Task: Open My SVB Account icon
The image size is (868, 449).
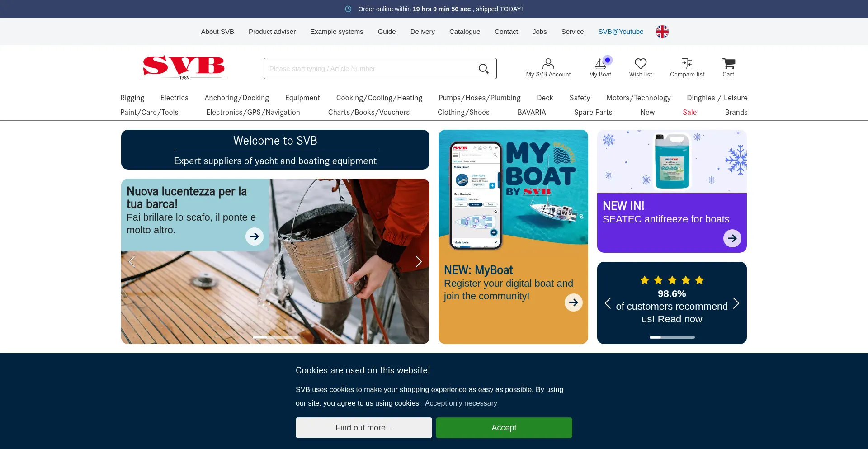Action: (548, 63)
